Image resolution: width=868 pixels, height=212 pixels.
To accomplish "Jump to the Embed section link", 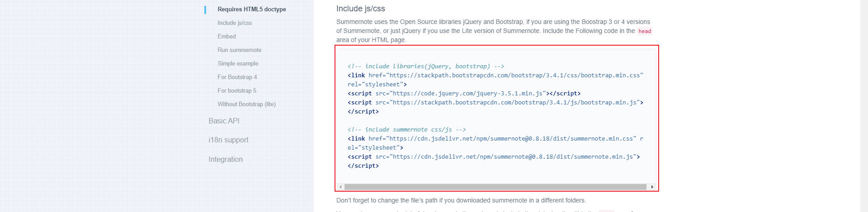I will coord(226,36).
